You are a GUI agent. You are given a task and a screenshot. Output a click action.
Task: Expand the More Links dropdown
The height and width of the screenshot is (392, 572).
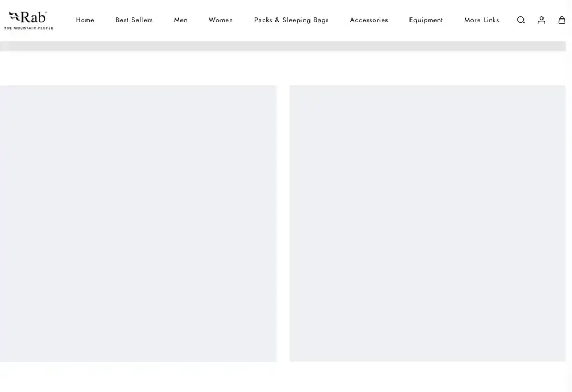tap(481, 20)
